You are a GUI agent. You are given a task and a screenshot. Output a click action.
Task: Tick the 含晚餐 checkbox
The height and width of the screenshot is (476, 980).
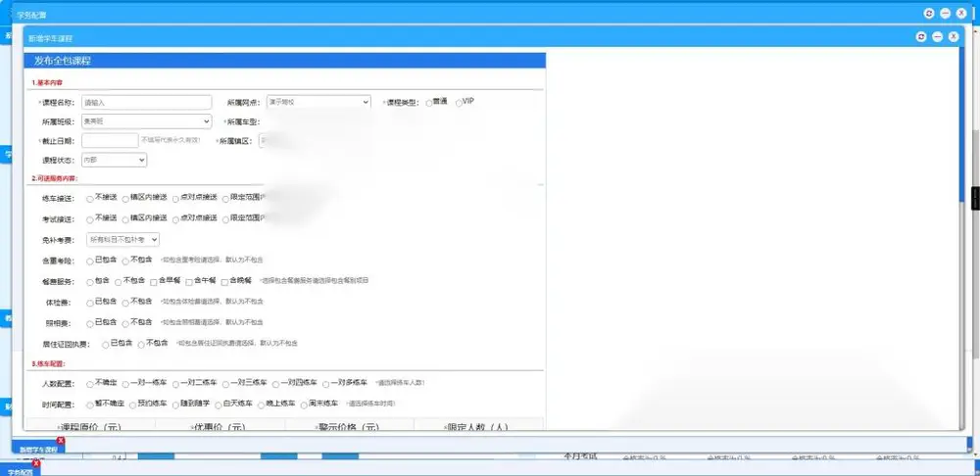(x=225, y=282)
